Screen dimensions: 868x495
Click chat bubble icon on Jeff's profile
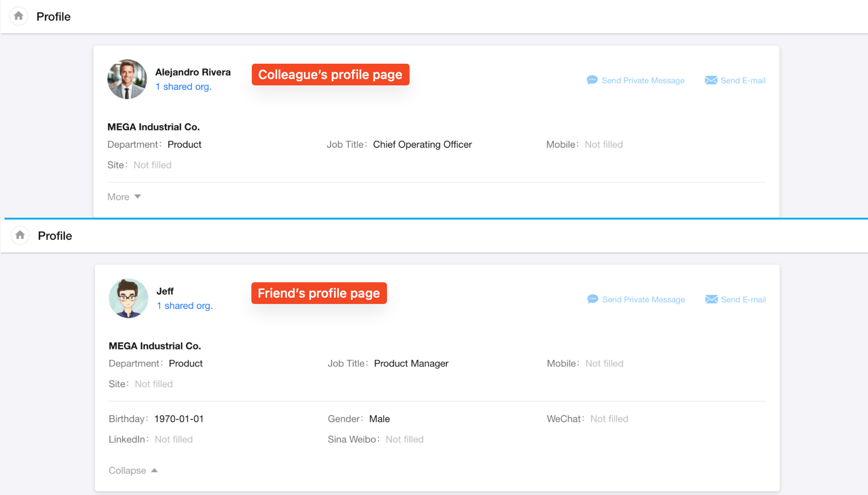(x=592, y=299)
